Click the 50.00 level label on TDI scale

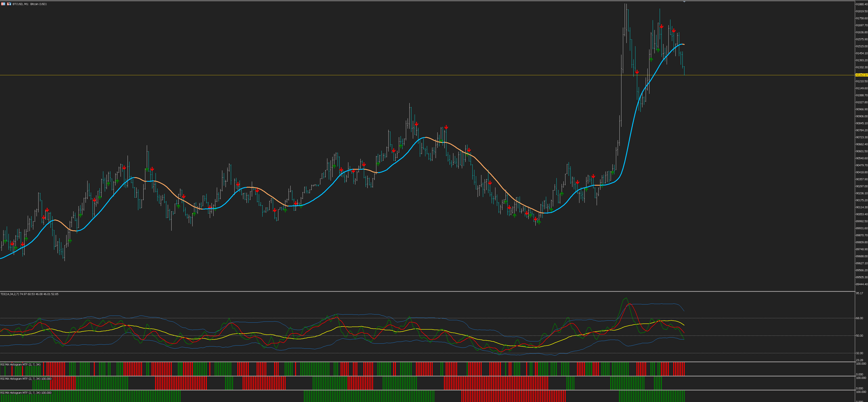pyautogui.click(x=860, y=336)
